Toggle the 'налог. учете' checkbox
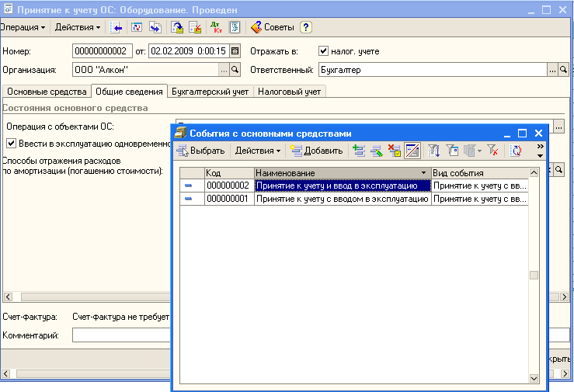The image size is (574, 392). pos(325,51)
